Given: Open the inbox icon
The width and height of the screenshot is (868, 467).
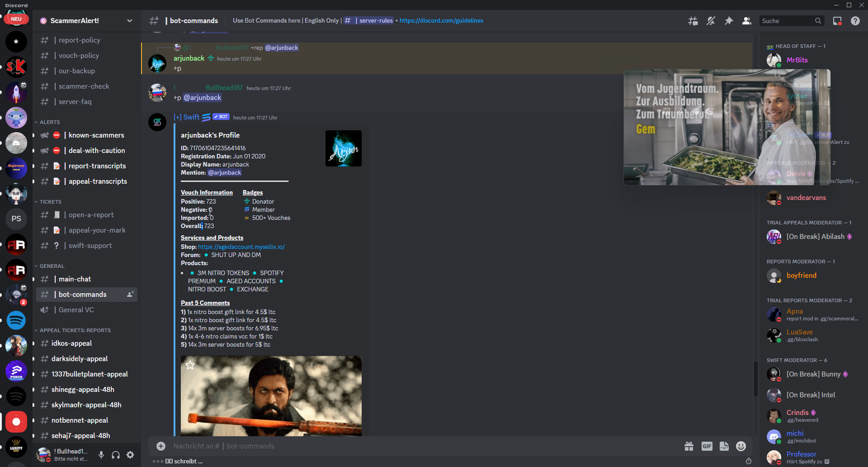Looking at the screenshot, I should [837, 21].
